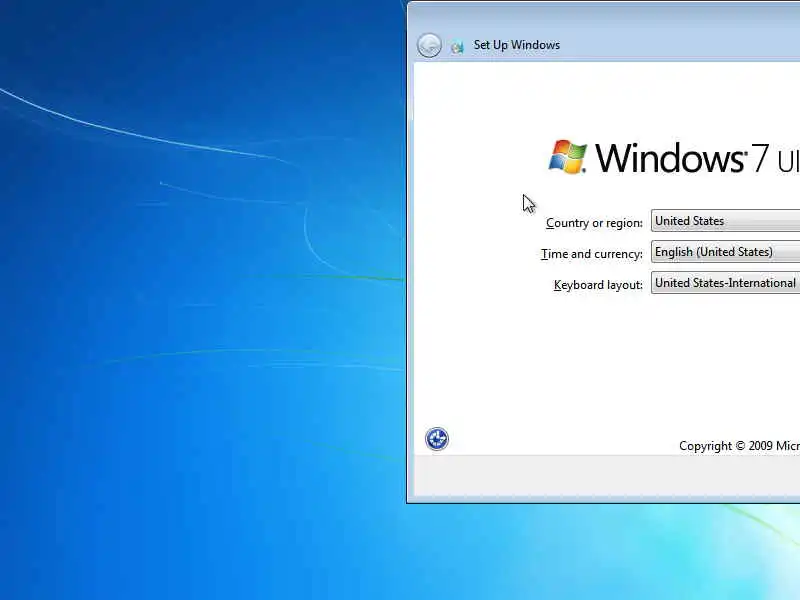Open the Ease of Access icon
800x600 pixels.
click(x=437, y=439)
